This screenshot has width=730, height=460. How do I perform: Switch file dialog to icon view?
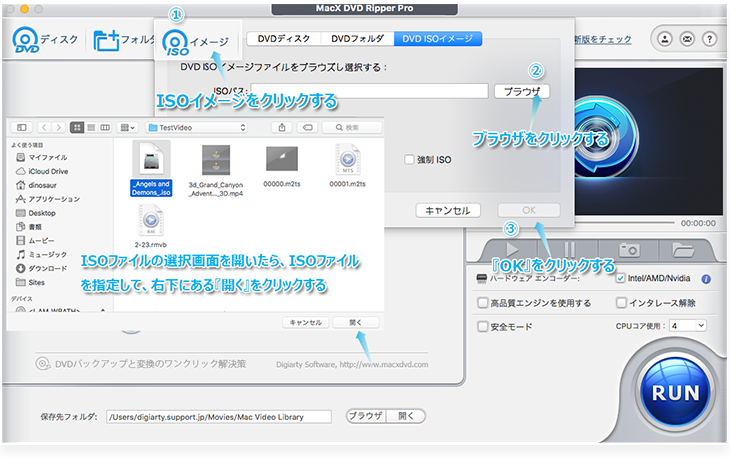77,127
